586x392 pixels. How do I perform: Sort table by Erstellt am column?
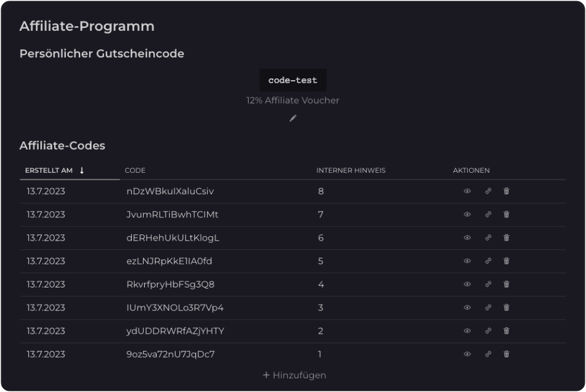pos(49,170)
